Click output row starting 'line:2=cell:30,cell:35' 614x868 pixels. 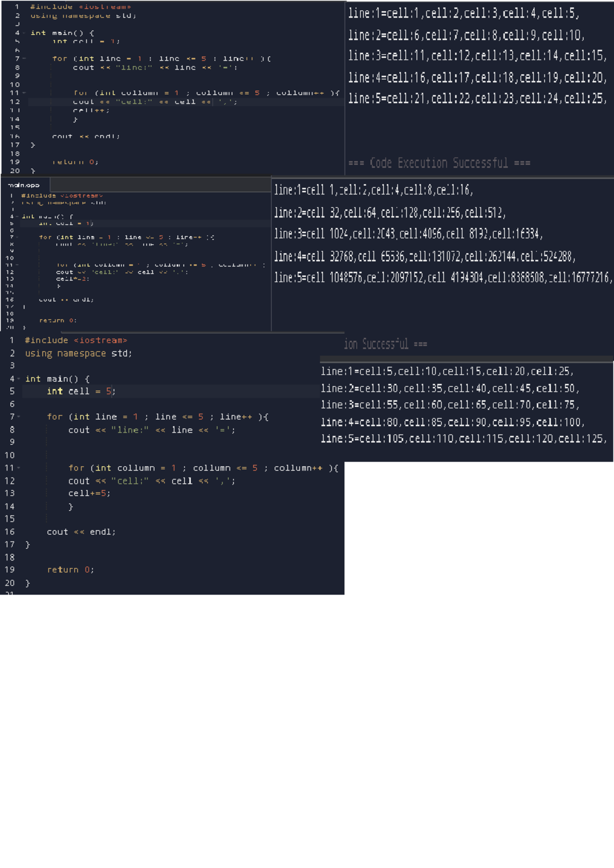(450, 388)
